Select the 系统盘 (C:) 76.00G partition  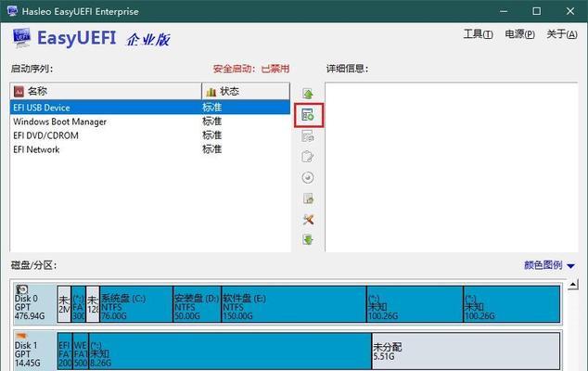[x=136, y=303]
